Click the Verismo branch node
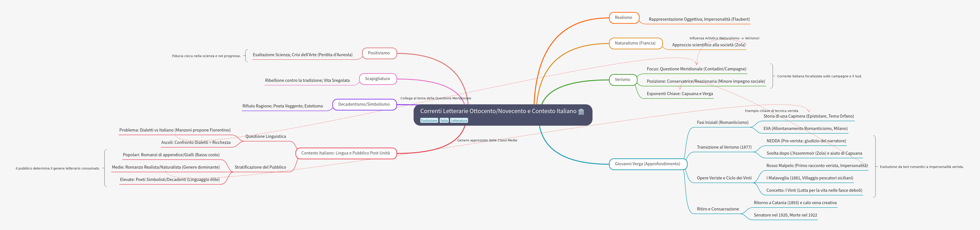The height and width of the screenshot is (230, 980). tap(622, 80)
